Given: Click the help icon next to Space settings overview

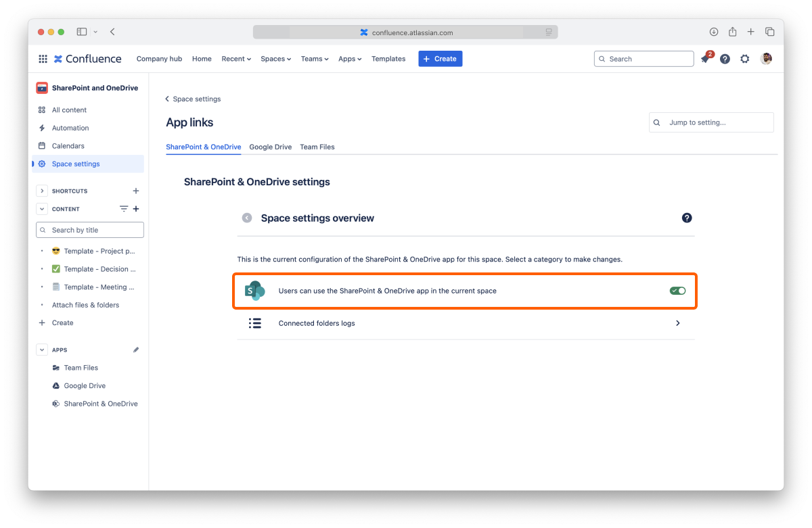Looking at the screenshot, I should click(x=687, y=218).
